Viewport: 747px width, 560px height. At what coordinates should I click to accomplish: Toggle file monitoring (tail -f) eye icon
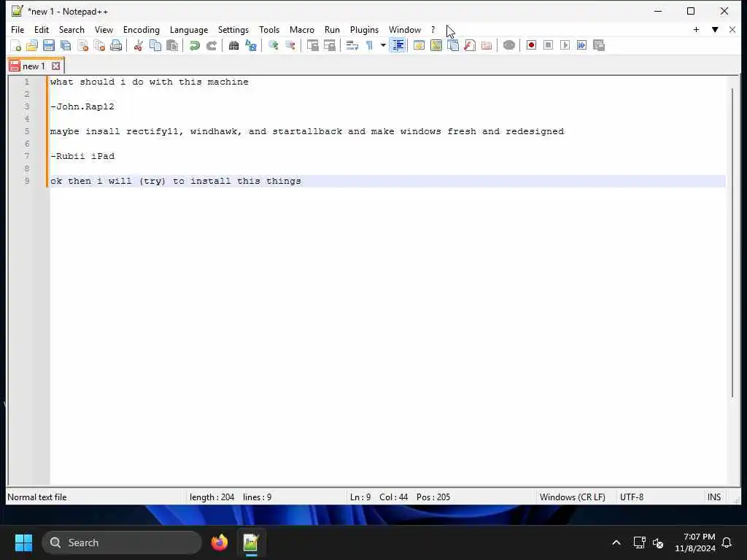click(508, 45)
